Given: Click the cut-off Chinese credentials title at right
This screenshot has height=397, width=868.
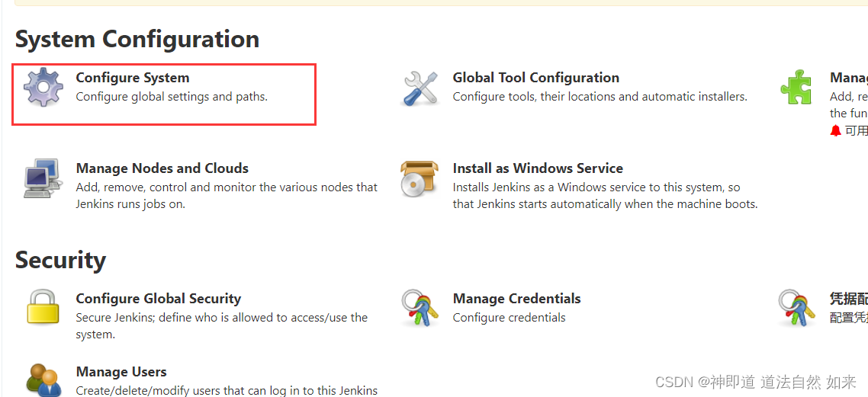Looking at the screenshot, I should 848,299.
